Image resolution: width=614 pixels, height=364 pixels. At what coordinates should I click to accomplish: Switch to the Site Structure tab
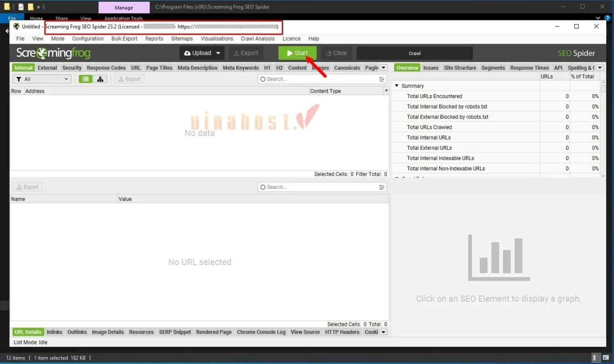[460, 68]
